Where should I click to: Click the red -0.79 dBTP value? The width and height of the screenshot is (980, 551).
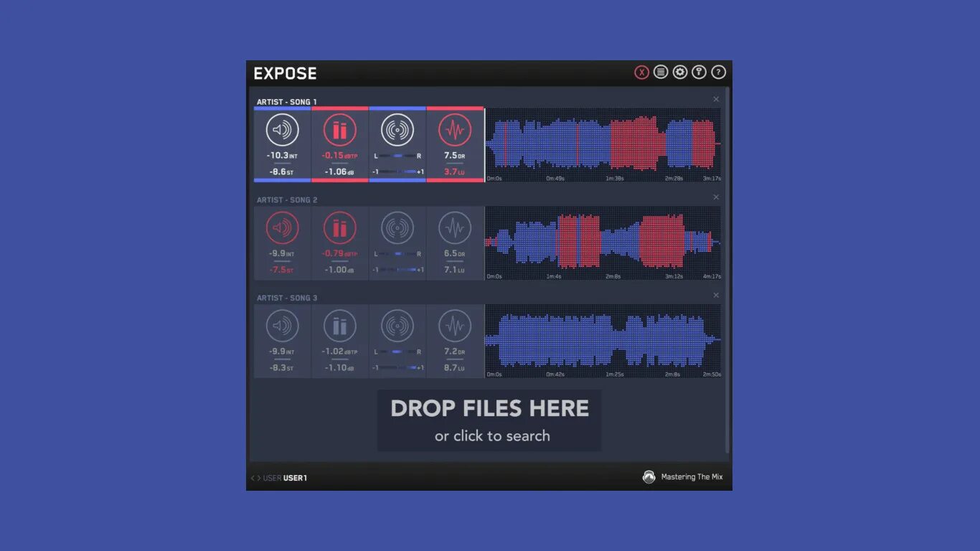click(340, 254)
